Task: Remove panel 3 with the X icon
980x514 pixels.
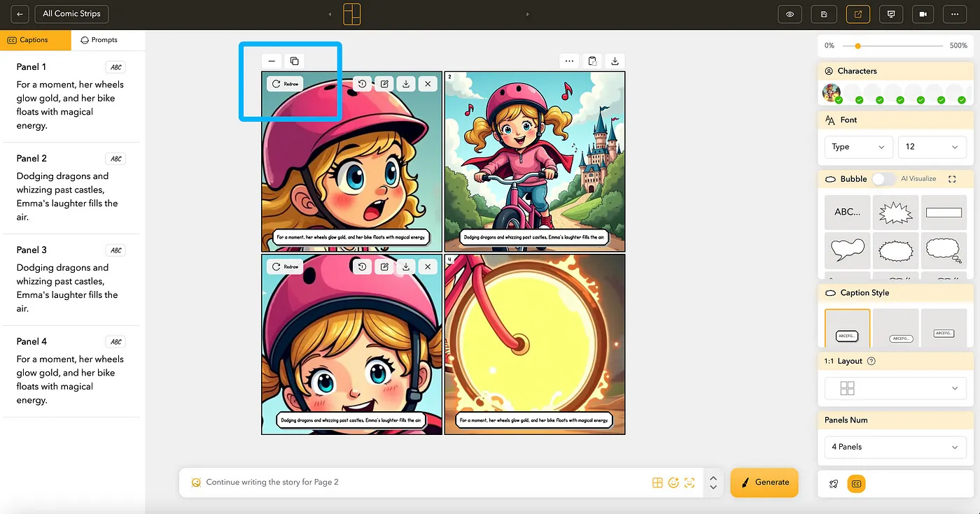Action: tap(428, 266)
